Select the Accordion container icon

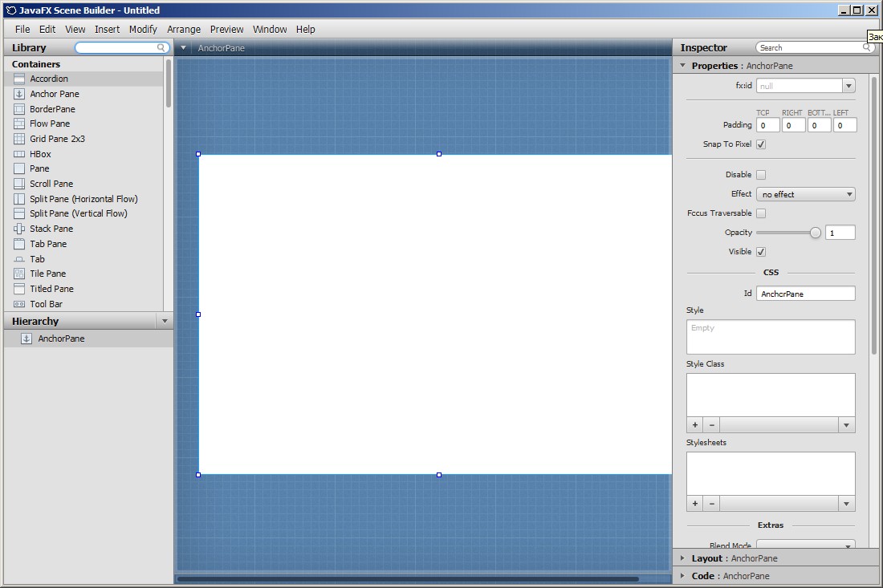coord(19,79)
